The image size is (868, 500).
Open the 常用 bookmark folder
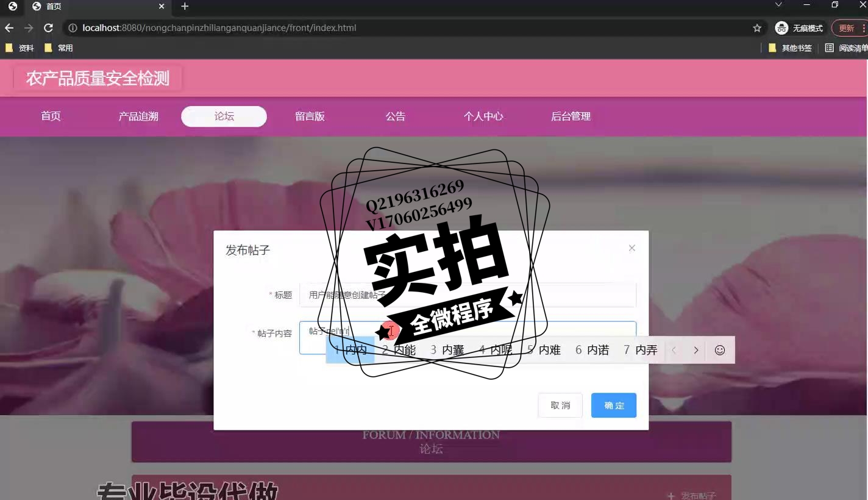59,48
